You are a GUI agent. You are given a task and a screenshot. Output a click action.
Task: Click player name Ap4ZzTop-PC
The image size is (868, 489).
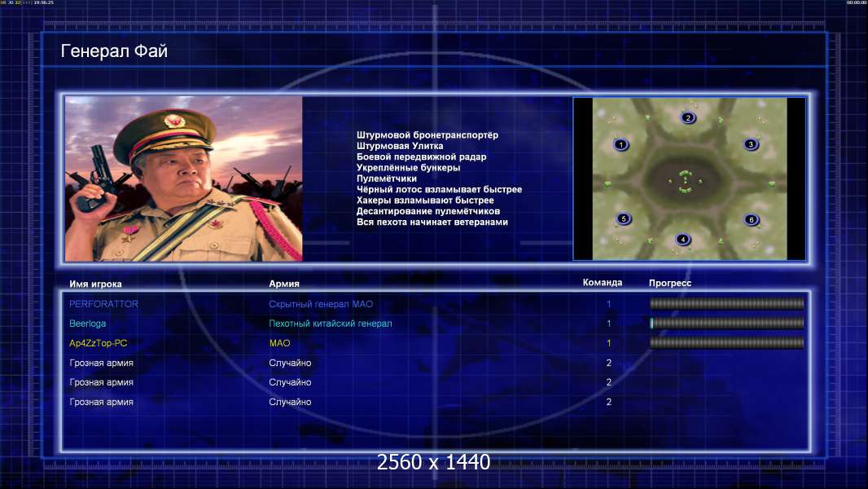98,343
